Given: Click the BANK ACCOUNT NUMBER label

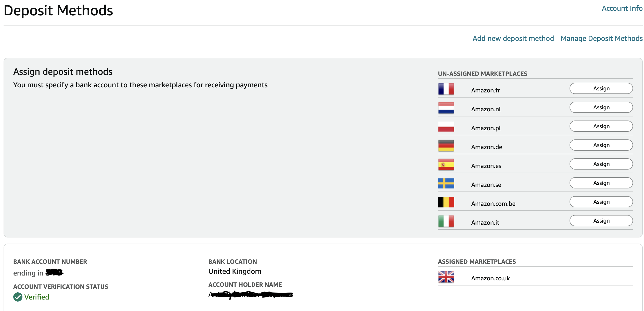Looking at the screenshot, I should point(50,261).
